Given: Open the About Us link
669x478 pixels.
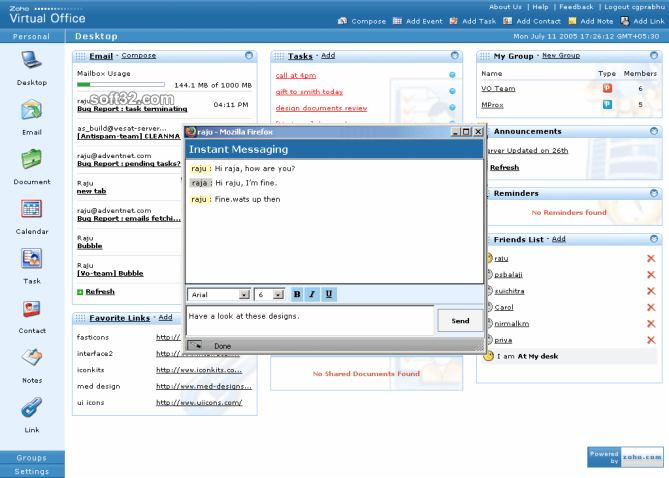Looking at the screenshot, I should (x=505, y=7).
